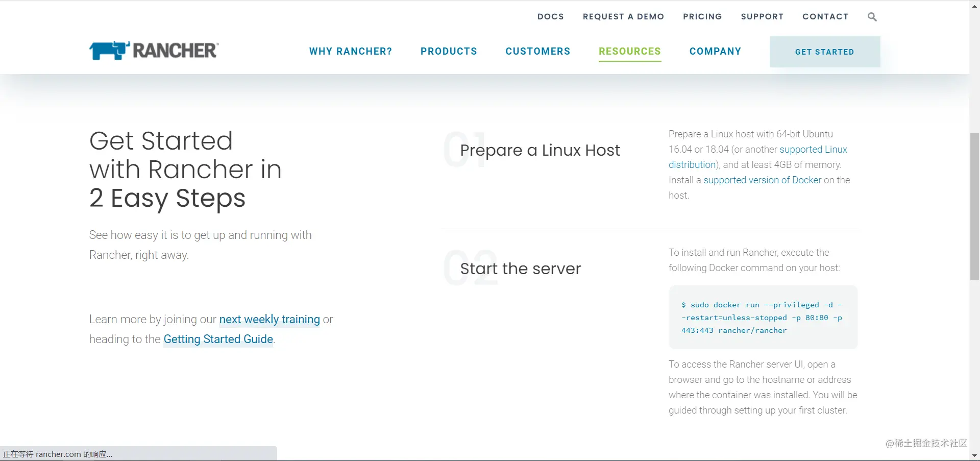The height and width of the screenshot is (461, 980).
Task: Click the scrollbar down arrow
Action: 974,455
